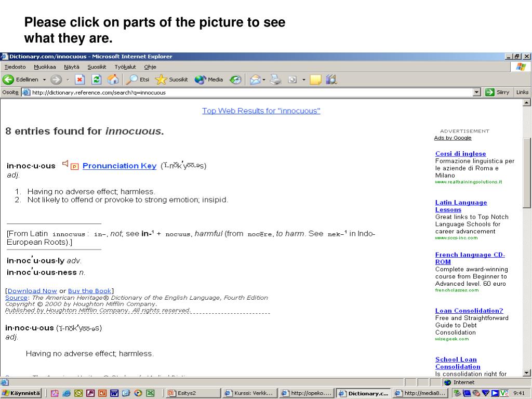532x399 pixels.
Task: Switch to Kurssi: Verkk... taskbar window
Action: tap(249, 393)
